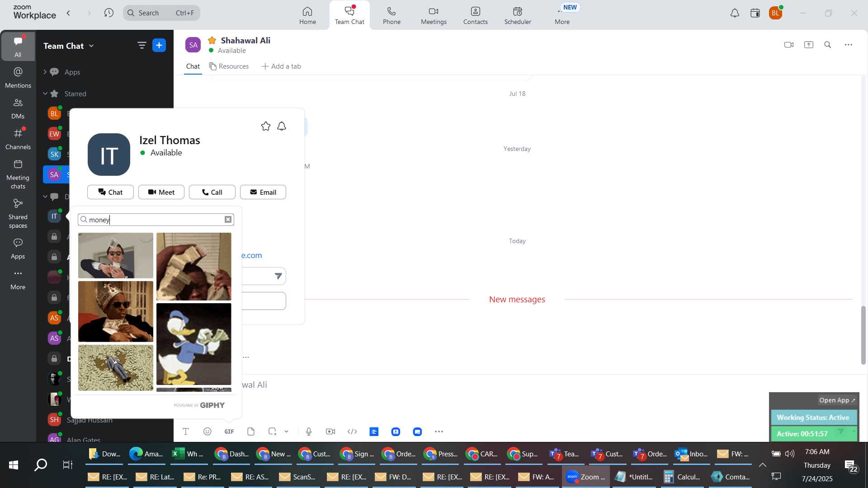This screenshot has height=488, width=868.
Task: Open Apps in the left sidebar
Action: [x=18, y=249]
